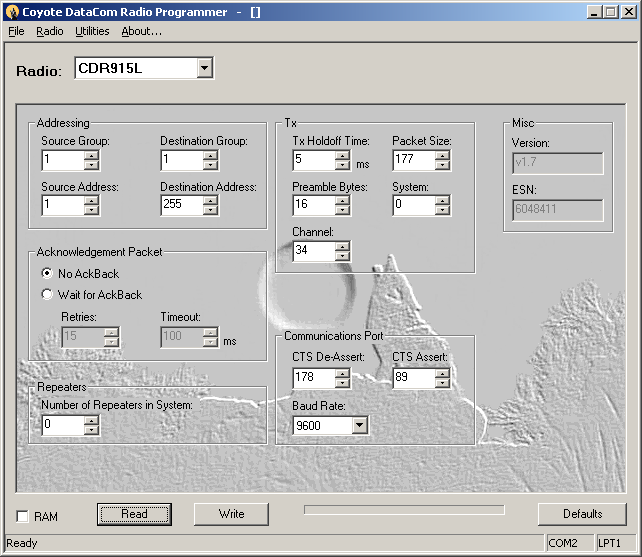The width and height of the screenshot is (642, 557).
Task: Decrease Source Address with down arrow
Action: pos(91,210)
